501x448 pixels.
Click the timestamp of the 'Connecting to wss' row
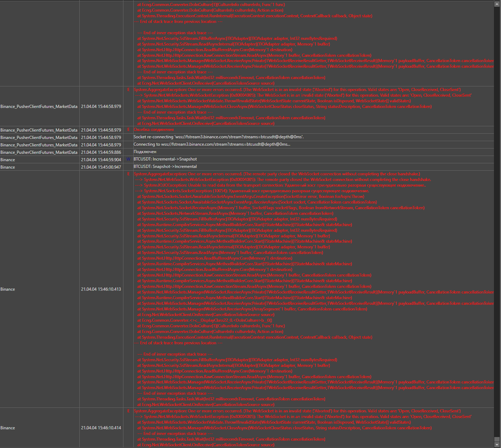(x=101, y=145)
